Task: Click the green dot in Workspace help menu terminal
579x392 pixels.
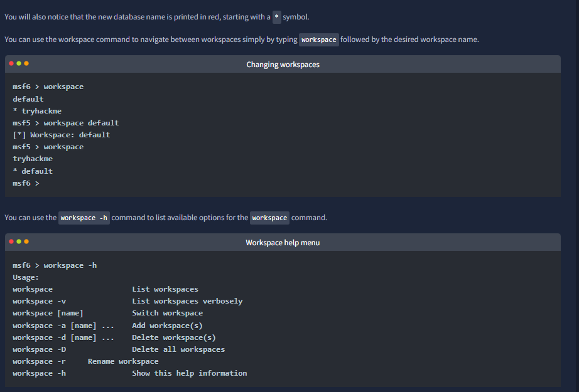Action: [19, 241]
